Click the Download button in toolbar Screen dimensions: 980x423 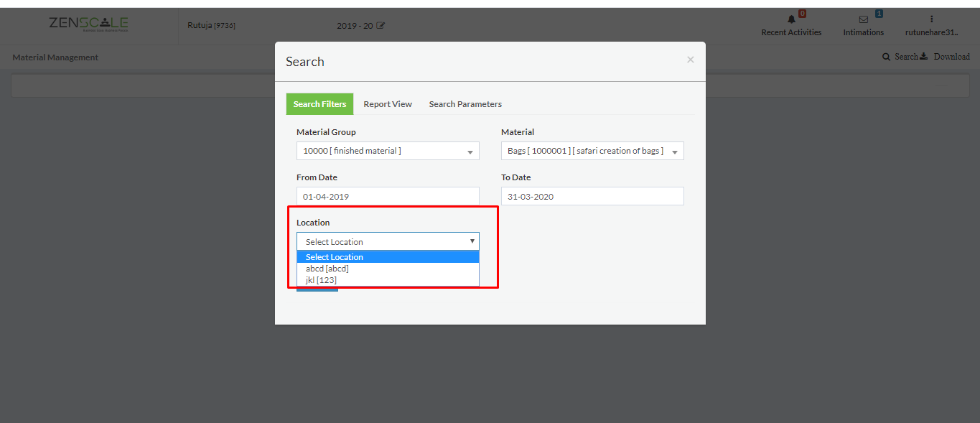pos(946,57)
